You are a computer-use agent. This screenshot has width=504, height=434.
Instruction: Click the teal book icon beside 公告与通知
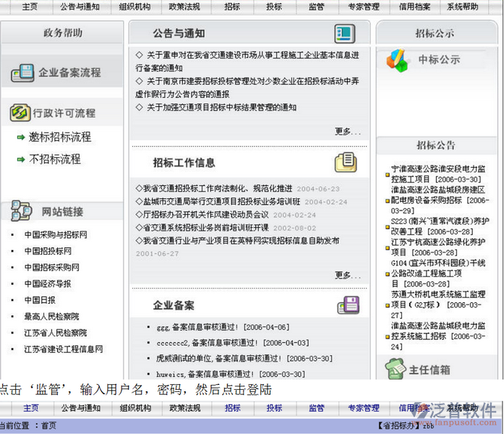pos(343,33)
